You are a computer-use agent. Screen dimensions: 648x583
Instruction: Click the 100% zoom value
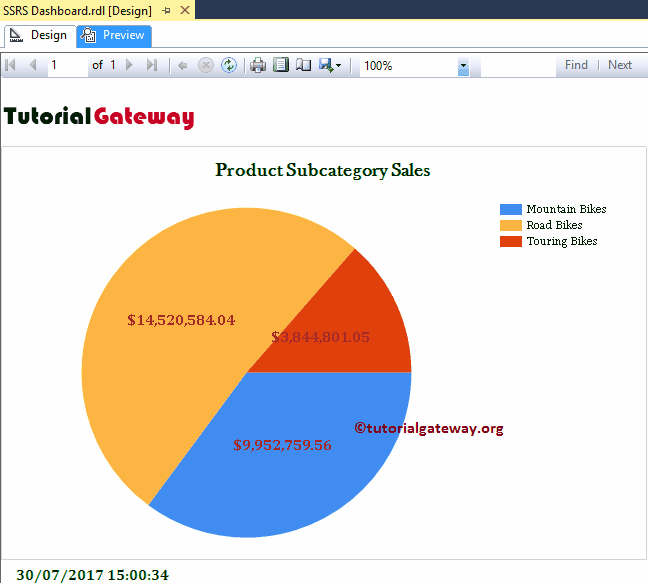click(x=378, y=66)
